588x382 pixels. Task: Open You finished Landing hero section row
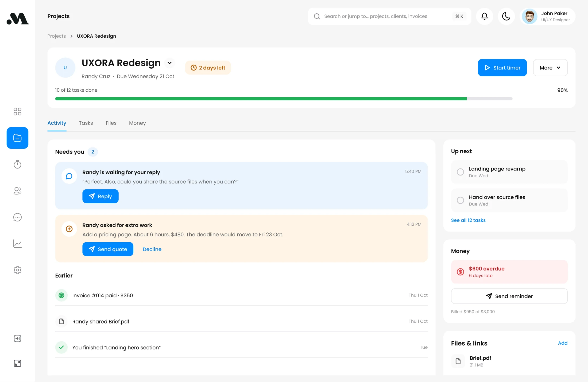(x=241, y=347)
